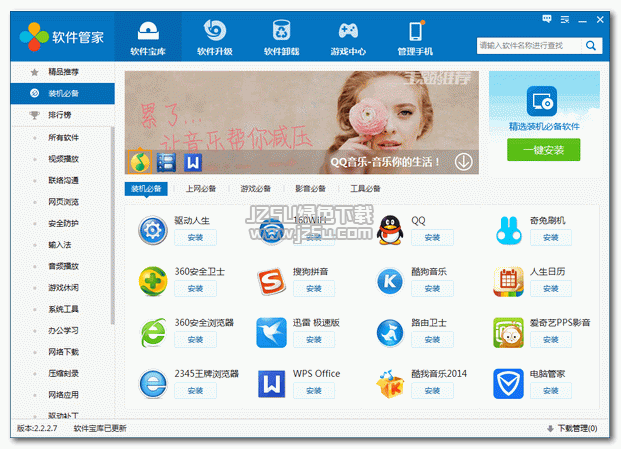Switch to the 上网必备 tab
Screen dimensions: 621x449
[x=201, y=188]
